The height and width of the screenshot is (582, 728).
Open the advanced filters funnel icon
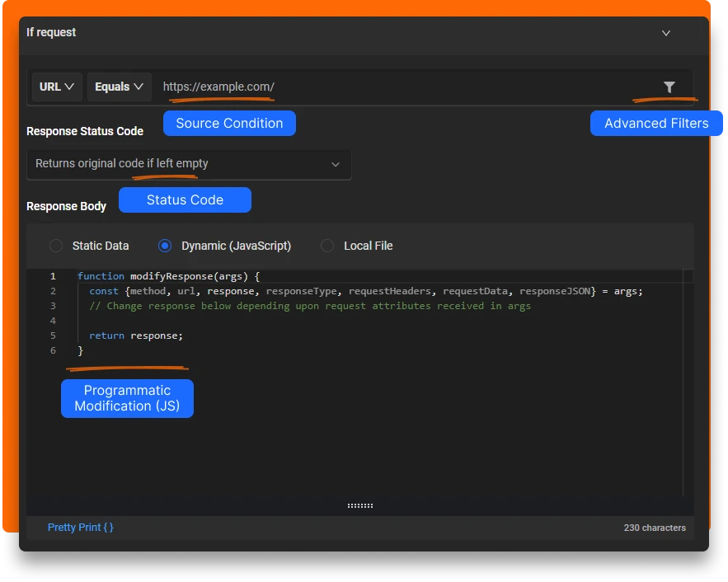[669, 87]
